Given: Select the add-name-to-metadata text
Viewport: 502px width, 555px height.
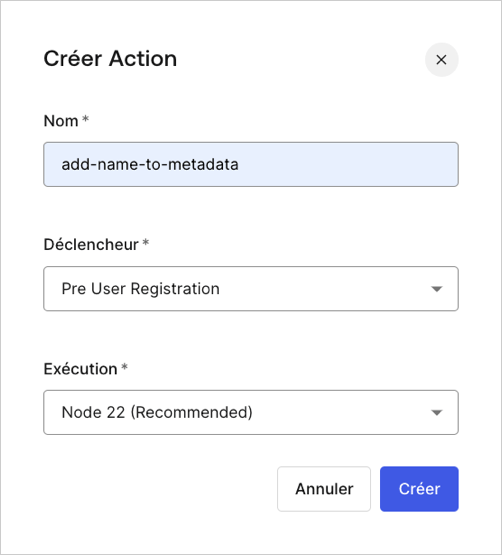Looking at the screenshot, I should tap(150, 165).
